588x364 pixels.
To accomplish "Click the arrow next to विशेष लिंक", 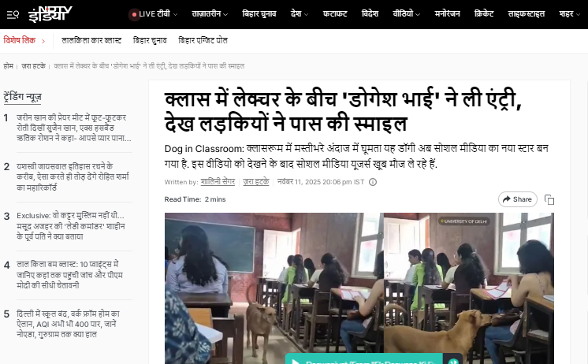I will coord(43,39).
